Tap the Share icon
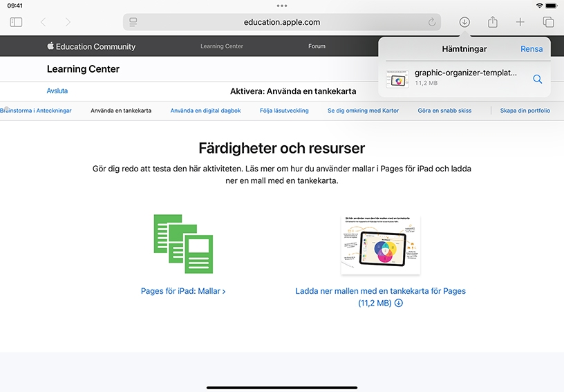The width and height of the screenshot is (564, 392). tap(492, 22)
